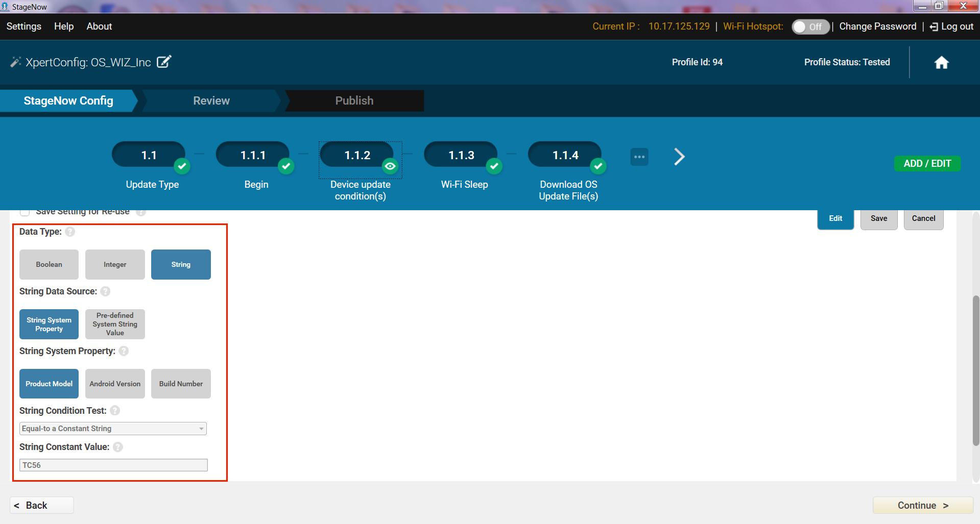The width and height of the screenshot is (980, 524).
Task: Click the ADD / EDIT button
Action: [927, 164]
